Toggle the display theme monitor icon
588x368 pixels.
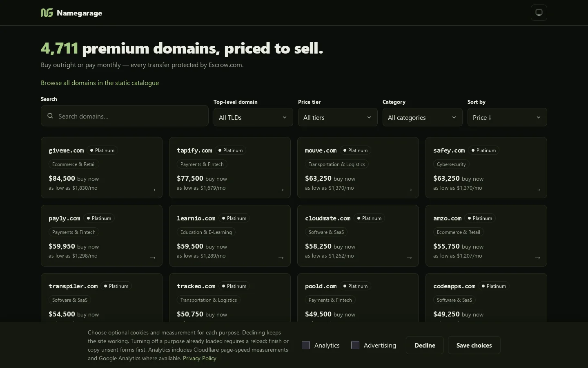539,13
